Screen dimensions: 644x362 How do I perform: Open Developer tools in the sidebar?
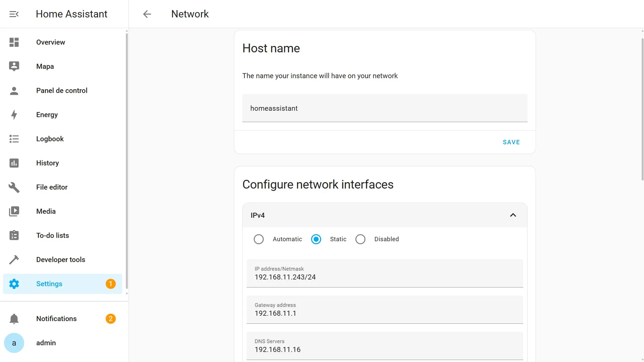coord(62,260)
